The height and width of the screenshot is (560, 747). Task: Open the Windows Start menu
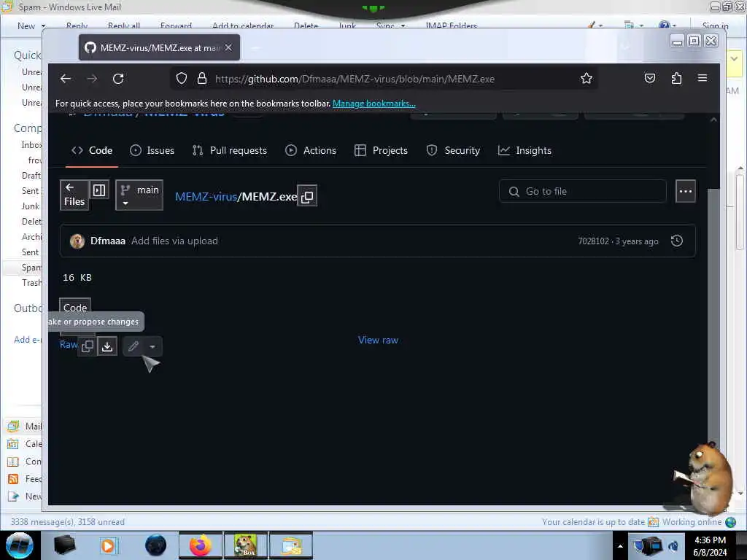(20, 545)
